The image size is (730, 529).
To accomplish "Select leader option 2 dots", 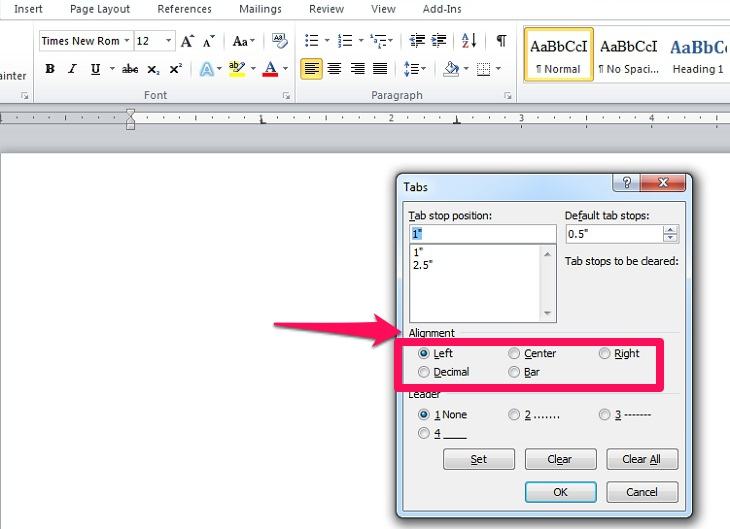I will (x=514, y=414).
